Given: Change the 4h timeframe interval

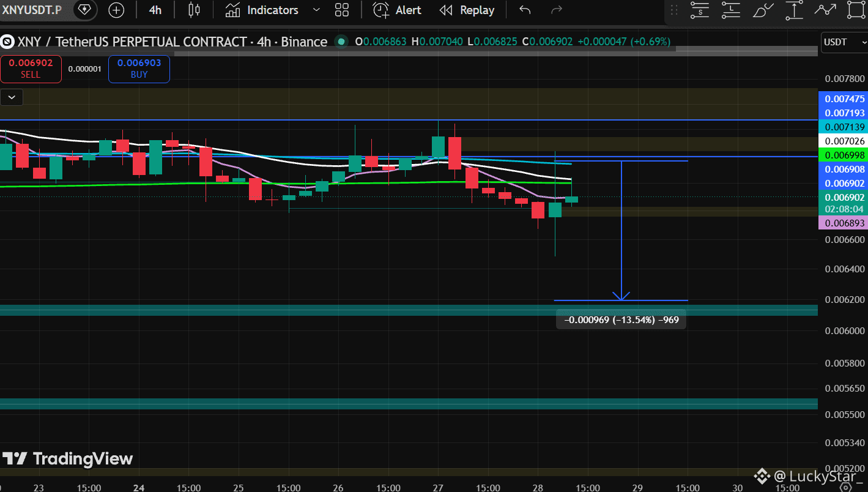Looking at the screenshot, I should 155,10.
